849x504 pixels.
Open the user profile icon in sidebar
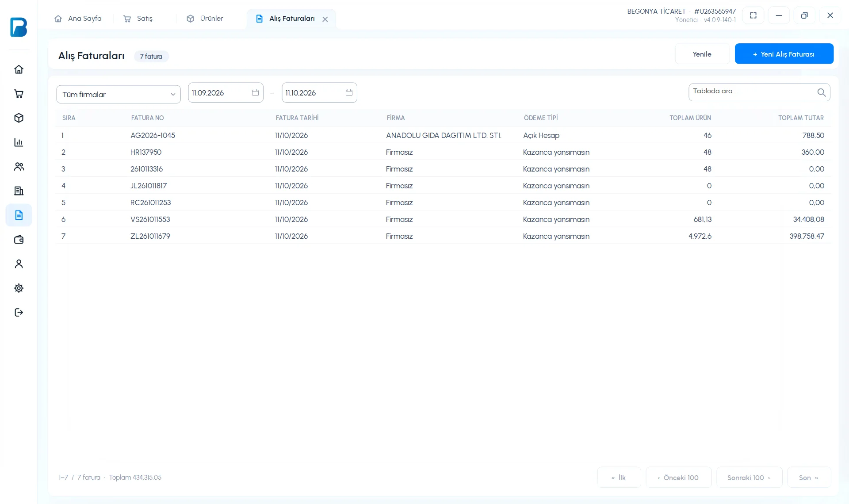click(19, 264)
